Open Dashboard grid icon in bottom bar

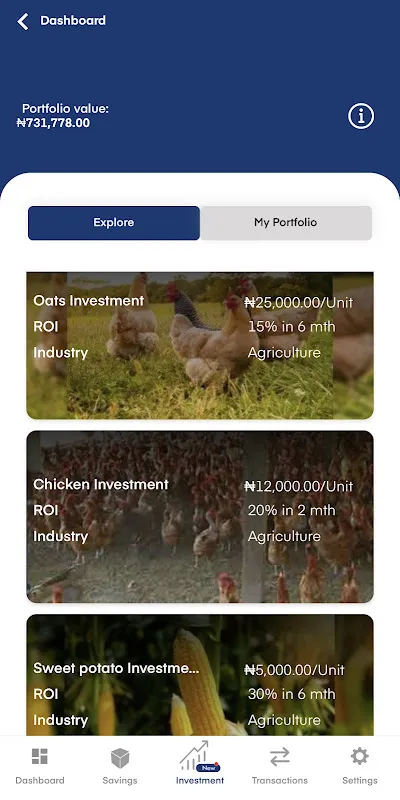click(39, 756)
